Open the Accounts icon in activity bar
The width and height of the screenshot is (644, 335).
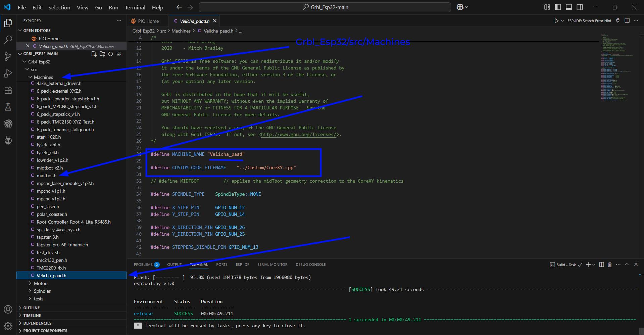tap(8, 309)
